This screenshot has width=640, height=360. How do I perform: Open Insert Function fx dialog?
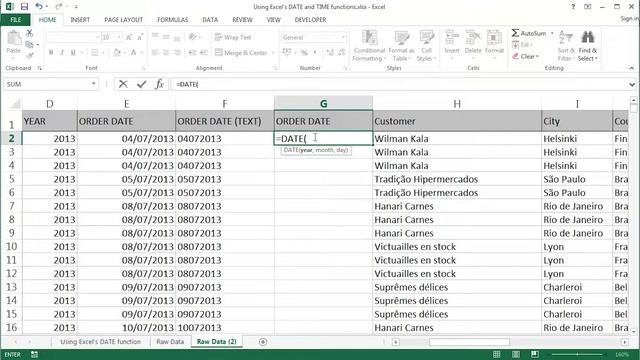pyautogui.click(x=159, y=84)
